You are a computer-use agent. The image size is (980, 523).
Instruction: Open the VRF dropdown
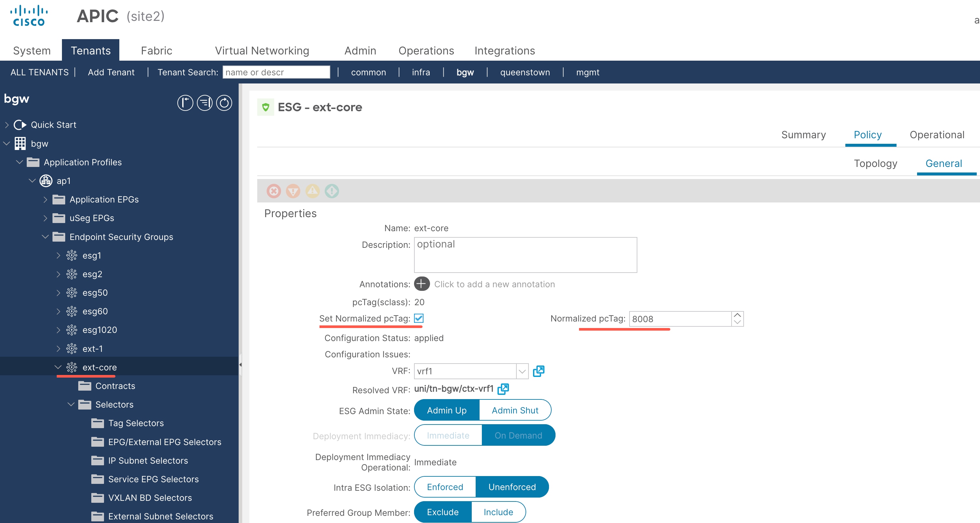[522, 371]
